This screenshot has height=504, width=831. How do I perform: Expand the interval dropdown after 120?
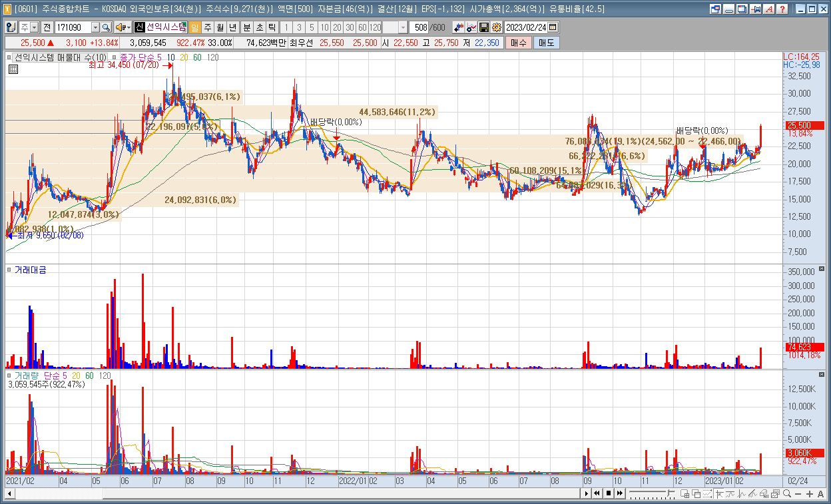pos(403,27)
